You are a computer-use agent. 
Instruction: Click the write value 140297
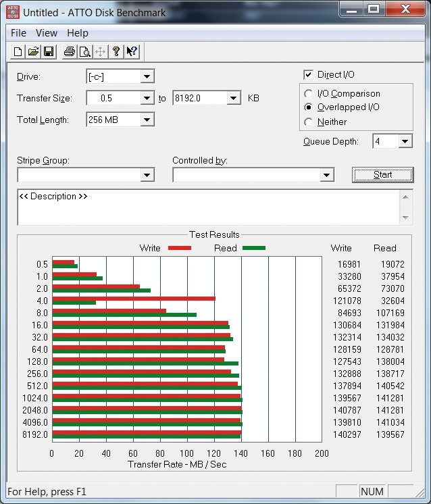click(347, 434)
